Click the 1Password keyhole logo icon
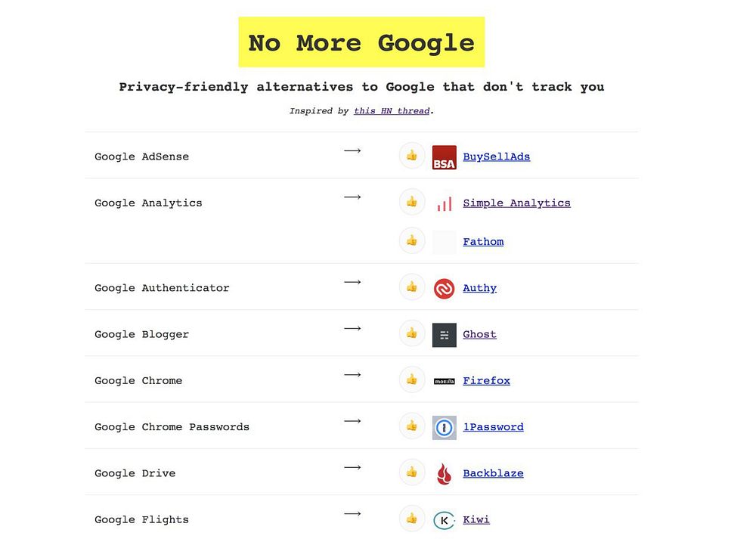The width and height of the screenshot is (756, 539). (x=445, y=427)
